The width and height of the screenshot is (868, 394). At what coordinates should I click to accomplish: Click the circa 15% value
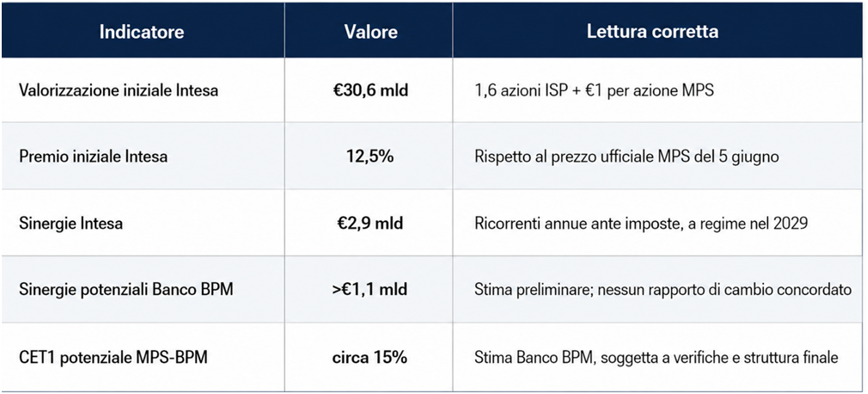[x=370, y=358]
